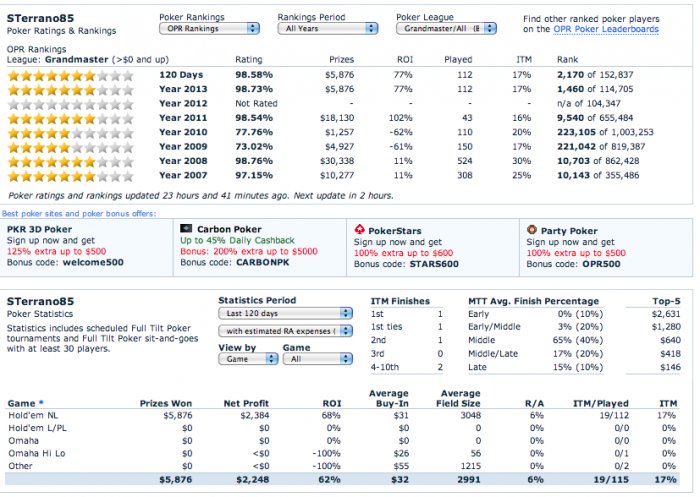Click the star rating for Year 2011

point(71,118)
